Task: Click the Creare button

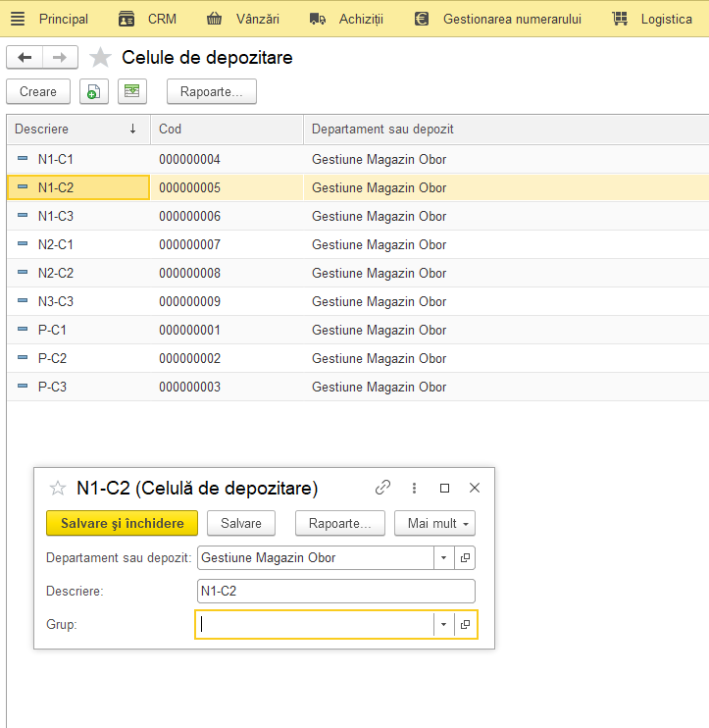Action: [38, 91]
